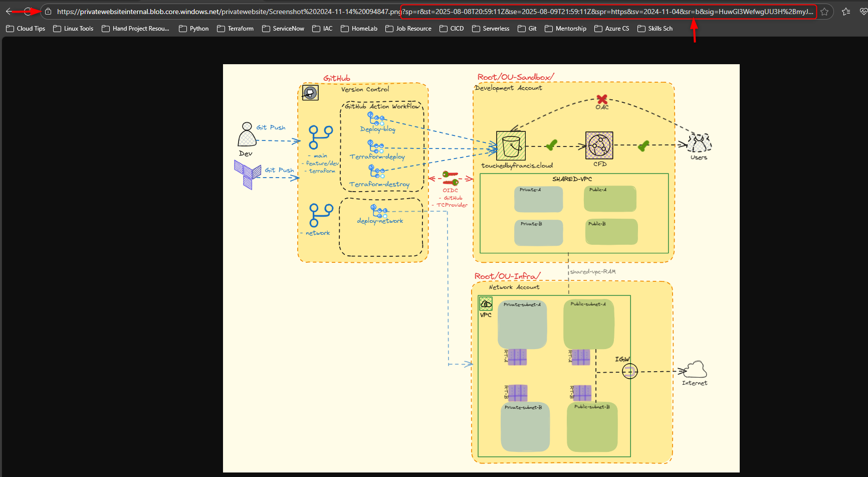Open the CICD bookmarks folder
Viewport: 868px width, 477px height.
[x=451, y=29]
